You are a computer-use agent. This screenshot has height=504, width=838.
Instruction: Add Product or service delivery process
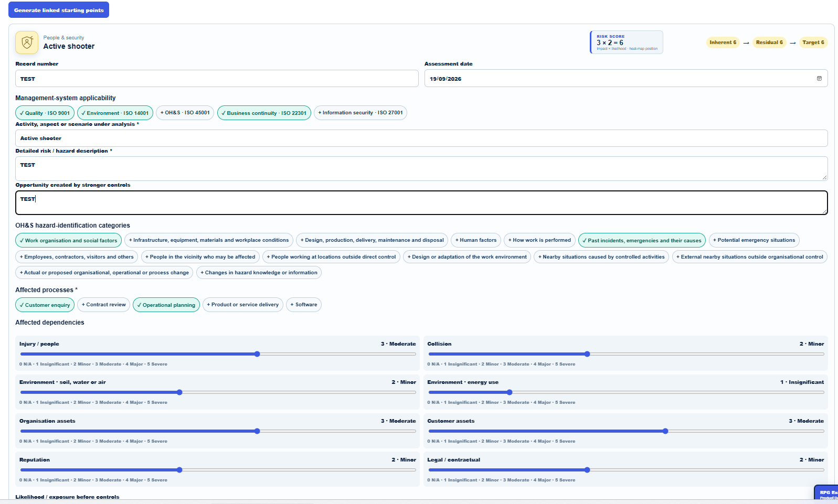click(x=243, y=305)
